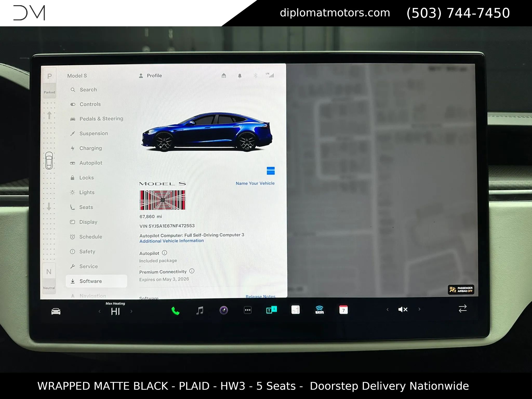The image size is (532, 399).
Task: Tap the Plaid badge thumbnail
Action: point(163,200)
